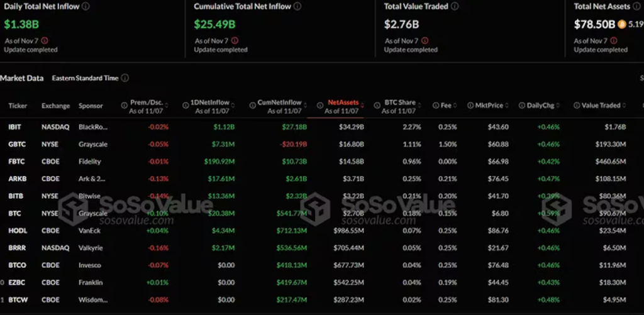Click info icon beside Total Net Assets
This screenshot has height=315, width=644.
pos(637,6)
